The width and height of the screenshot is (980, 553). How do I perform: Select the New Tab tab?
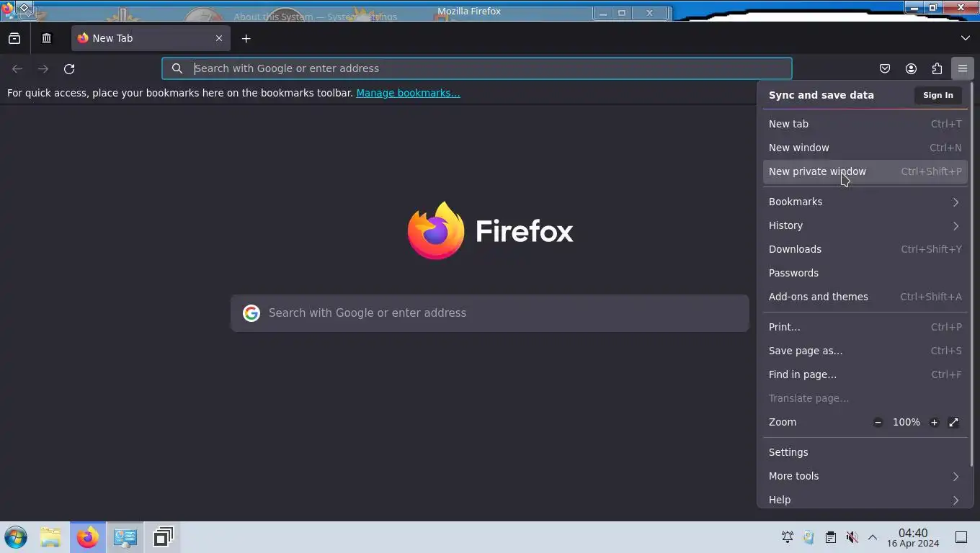151,38
